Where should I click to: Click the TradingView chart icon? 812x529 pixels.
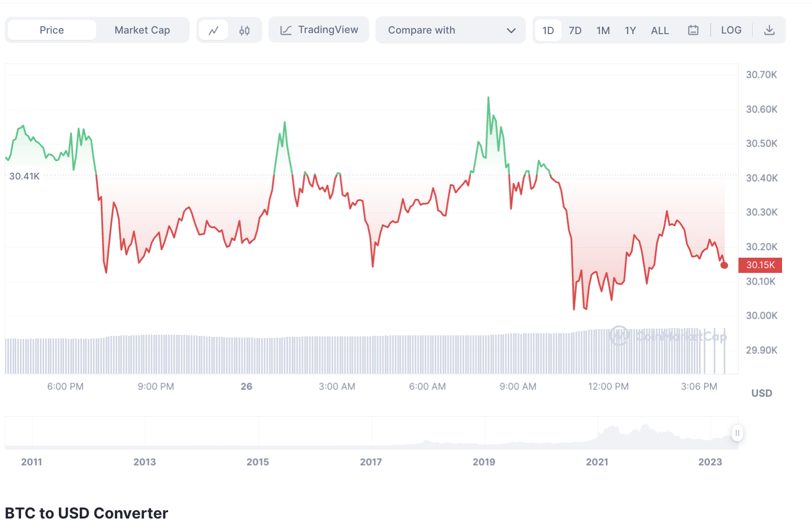click(x=286, y=30)
